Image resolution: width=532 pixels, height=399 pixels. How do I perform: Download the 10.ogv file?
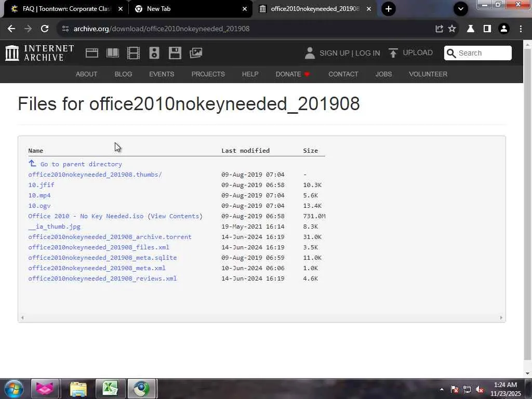click(39, 206)
